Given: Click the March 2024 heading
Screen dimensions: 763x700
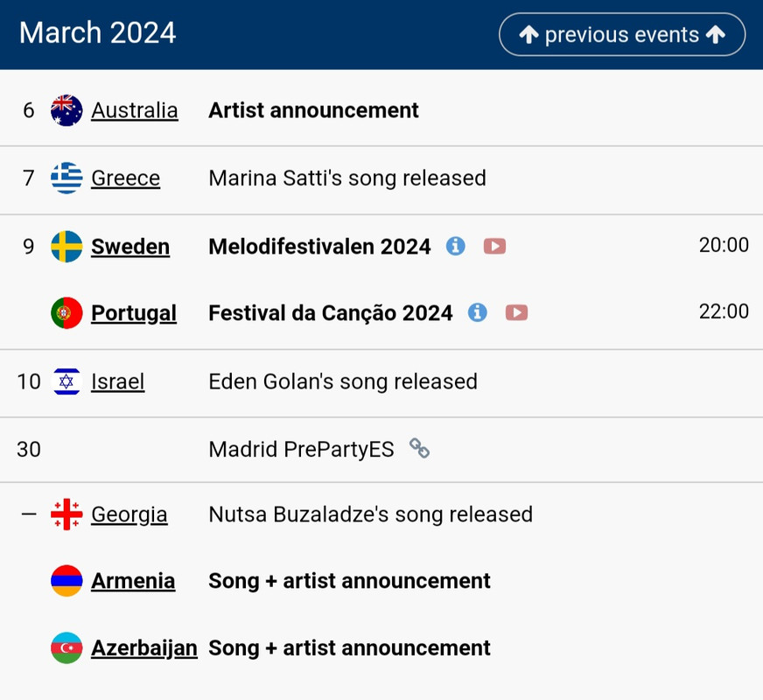Looking at the screenshot, I should [x=98, y=33].
